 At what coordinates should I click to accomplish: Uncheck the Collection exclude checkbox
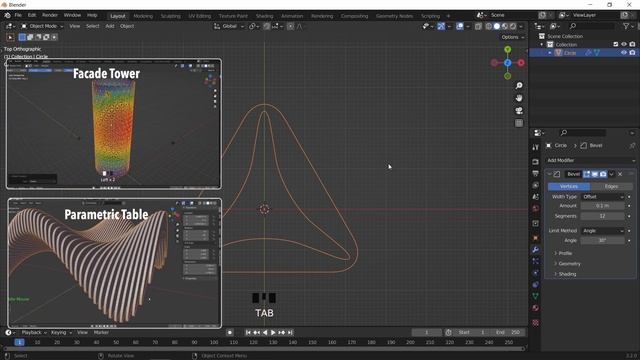[616, 44]
